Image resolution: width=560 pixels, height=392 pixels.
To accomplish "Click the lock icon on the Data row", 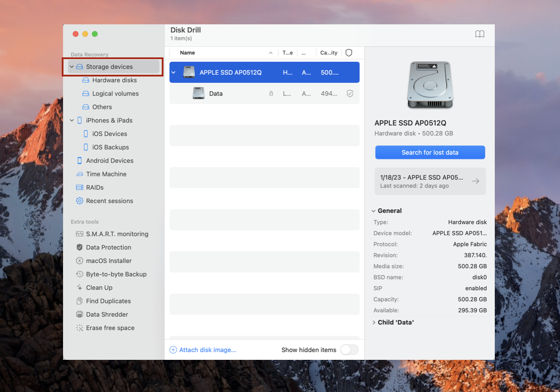I will tap(271, 93).
